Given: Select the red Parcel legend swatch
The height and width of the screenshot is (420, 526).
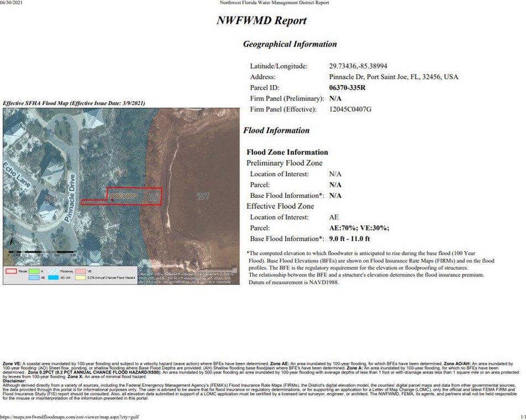Looking at the screenshot, I should [11, 271].
